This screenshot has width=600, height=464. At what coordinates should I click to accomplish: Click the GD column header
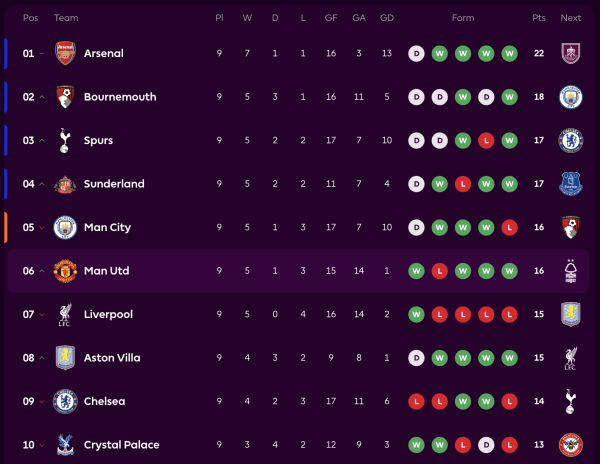pyautogui.click(x=387, y=18)
